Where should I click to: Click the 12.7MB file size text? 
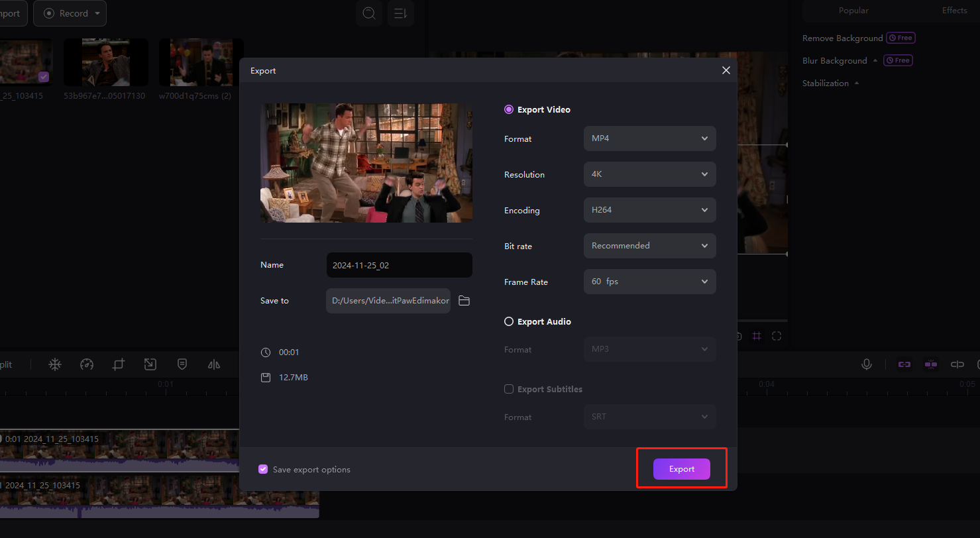(293, 378)
